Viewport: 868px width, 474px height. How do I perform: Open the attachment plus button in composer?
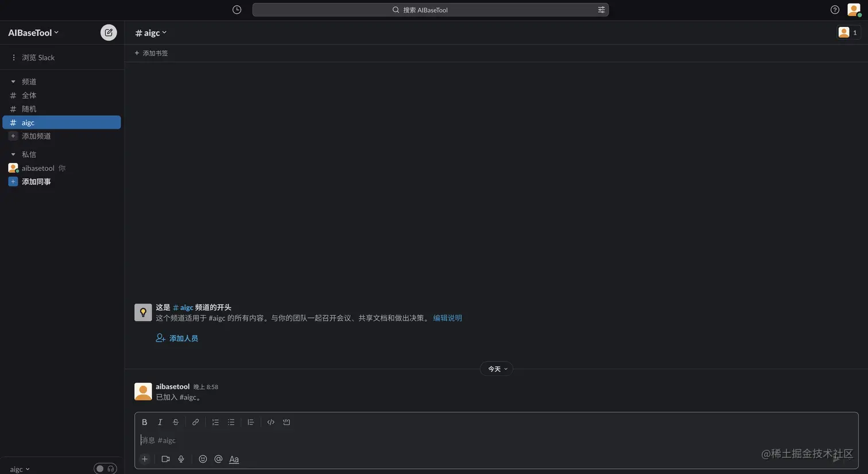point(145,459)
